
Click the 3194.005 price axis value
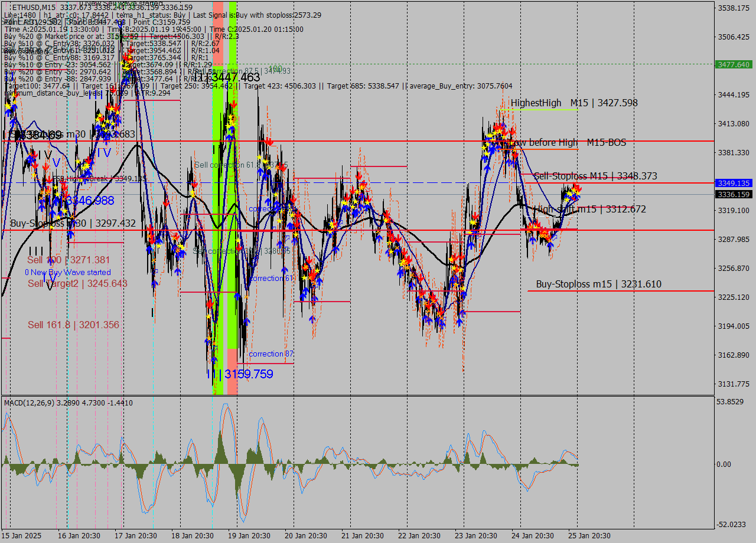(733, 326)
